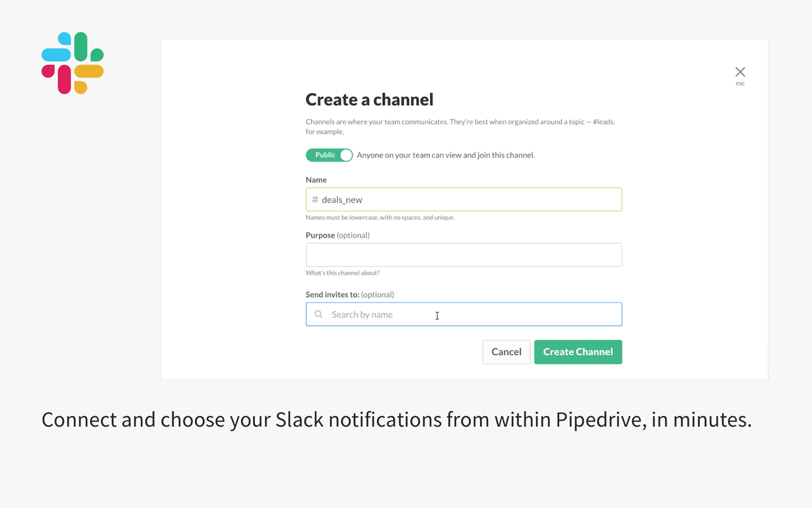
Task: Click the esc label under the close icon
Action: pos(740,83)
